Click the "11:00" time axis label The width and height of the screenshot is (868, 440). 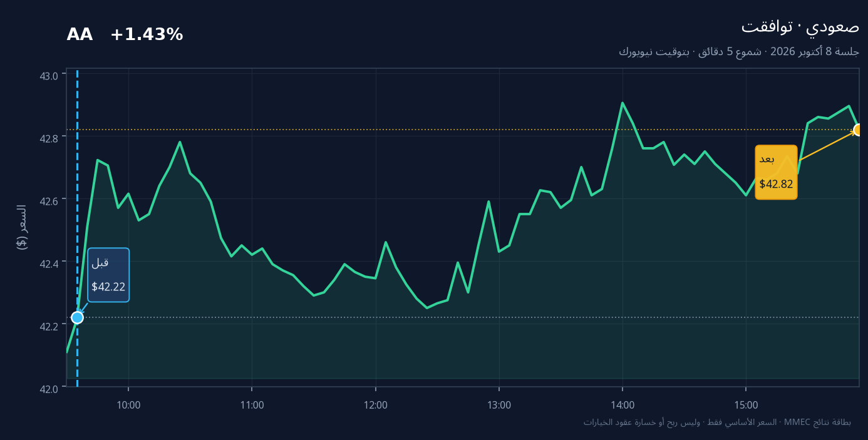pyautogui.click(x=252, y=405)
